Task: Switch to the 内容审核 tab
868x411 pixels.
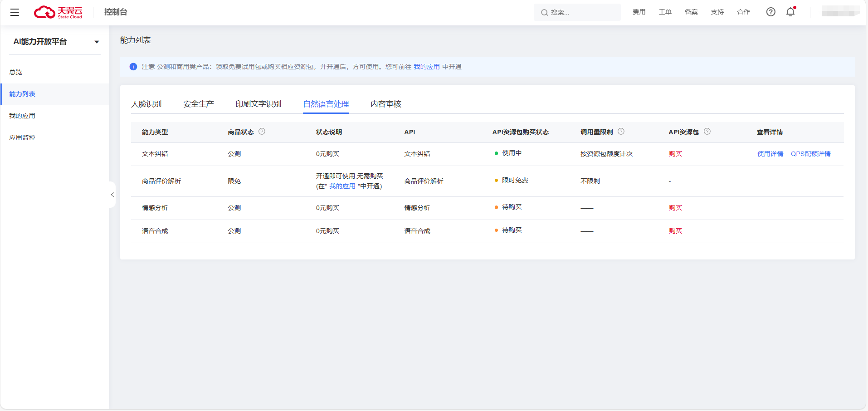Action: [386, 104]
